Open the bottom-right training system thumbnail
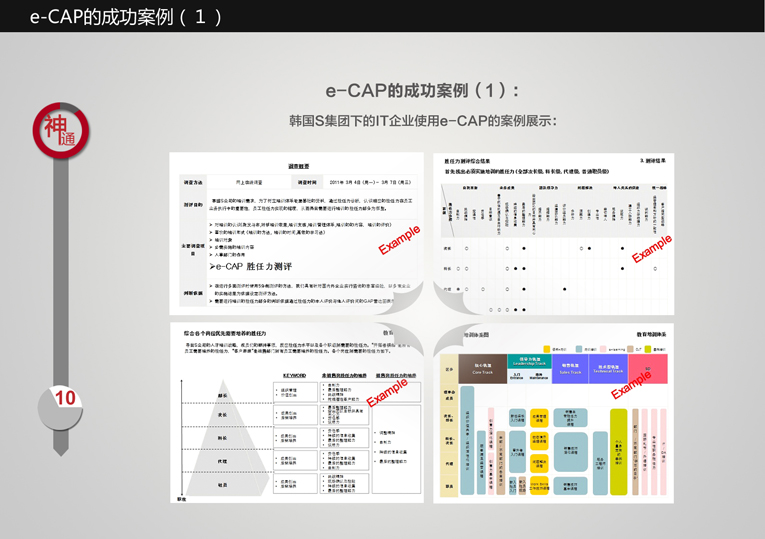Image resolution: width=765 pixels, height=539 pixels. pyautogui.click(x=553, y=413)
